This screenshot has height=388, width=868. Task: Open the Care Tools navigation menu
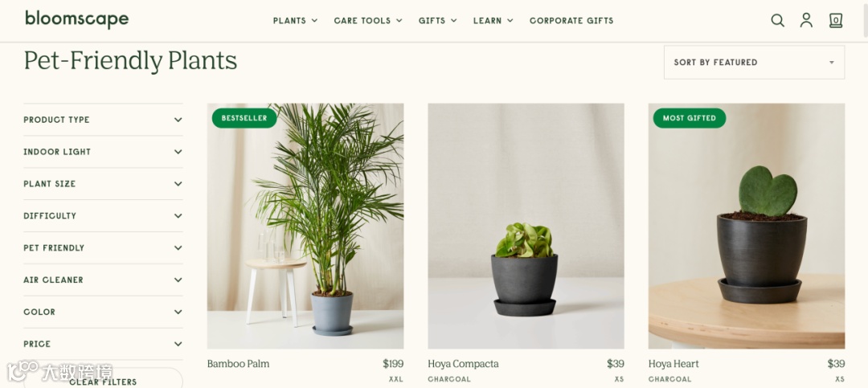pyautogui.click(x=367, y=20)
